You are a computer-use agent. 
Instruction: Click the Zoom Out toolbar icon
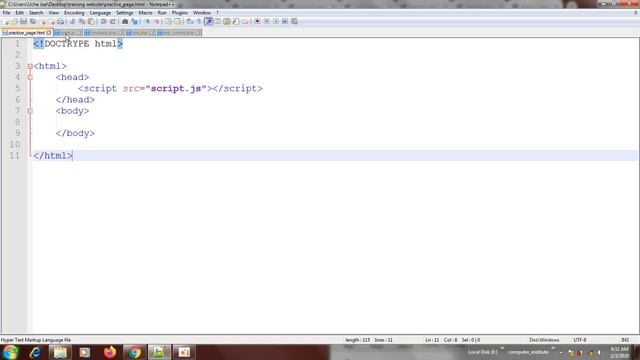156,21
